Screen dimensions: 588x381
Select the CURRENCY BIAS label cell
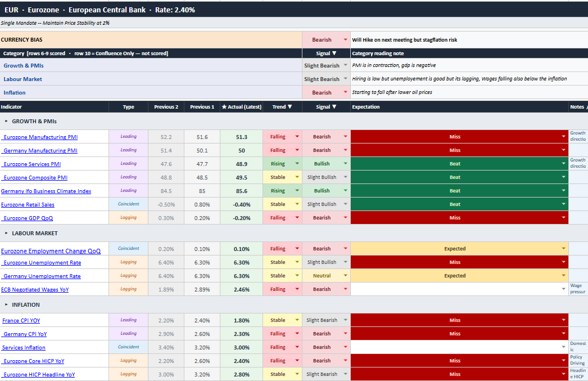click(x=151, y=40)
